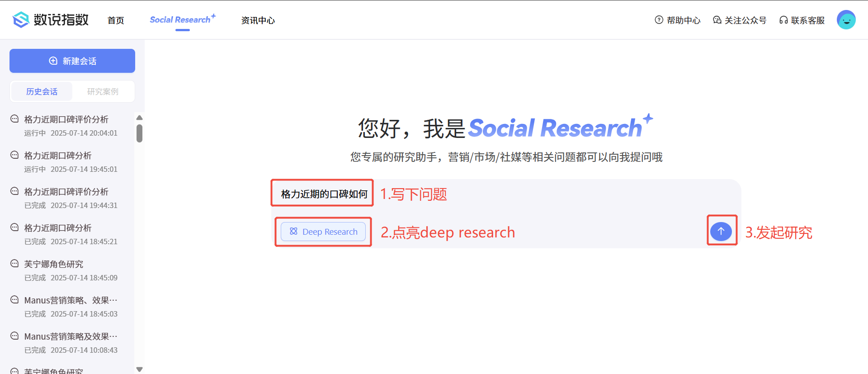The height and width of the screenshot is (374, 868).
Task: Click the 运行中 status of 19:45:01 session
Action: click(x=35, y=169)
